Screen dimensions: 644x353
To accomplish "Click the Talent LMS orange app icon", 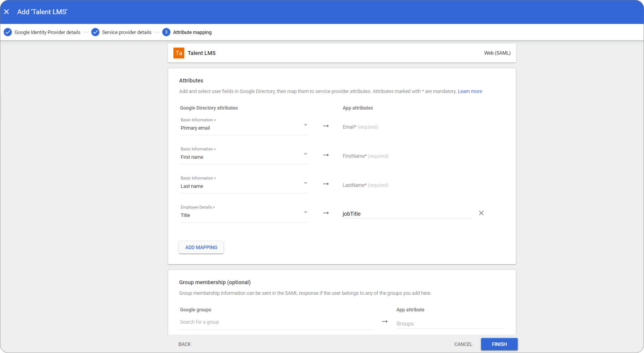I will [x=179, y=53].
